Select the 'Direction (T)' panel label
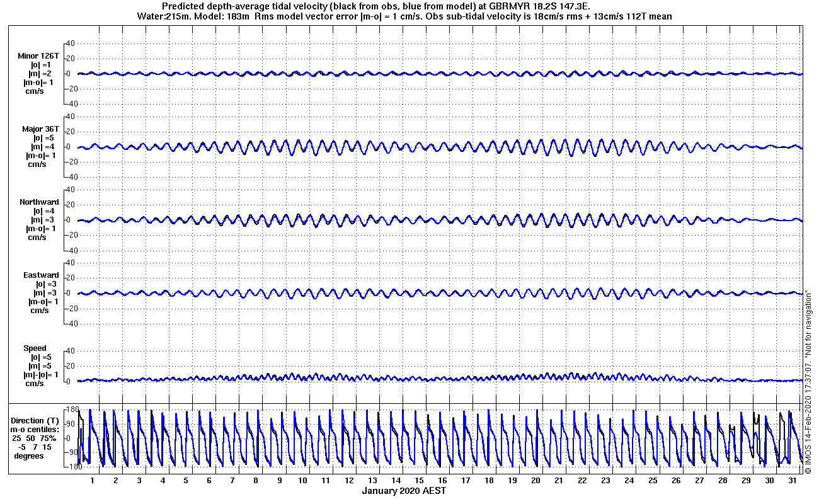The height and width of the screenshot is (504, 819). pos(35,421)
